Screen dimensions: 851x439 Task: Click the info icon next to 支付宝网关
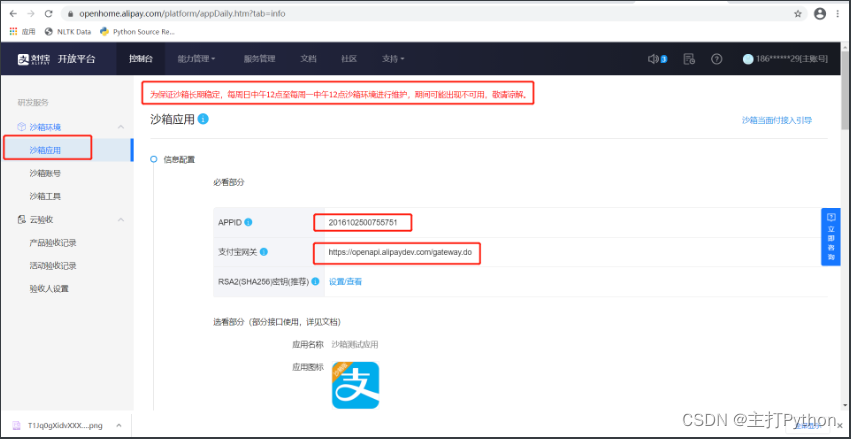click(264, 252)
